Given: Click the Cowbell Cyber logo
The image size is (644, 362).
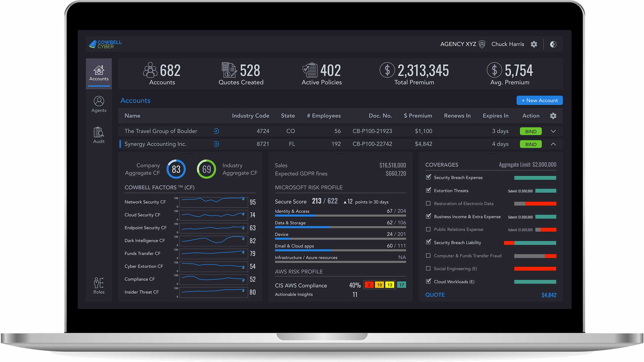Looking at the screenshot, I should click(x=105, y=44).
